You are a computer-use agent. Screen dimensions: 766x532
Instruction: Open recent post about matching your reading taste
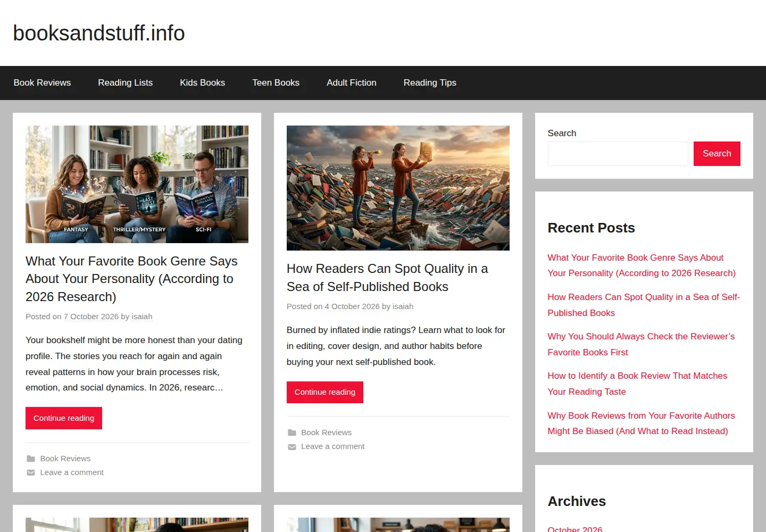(637, 384)
